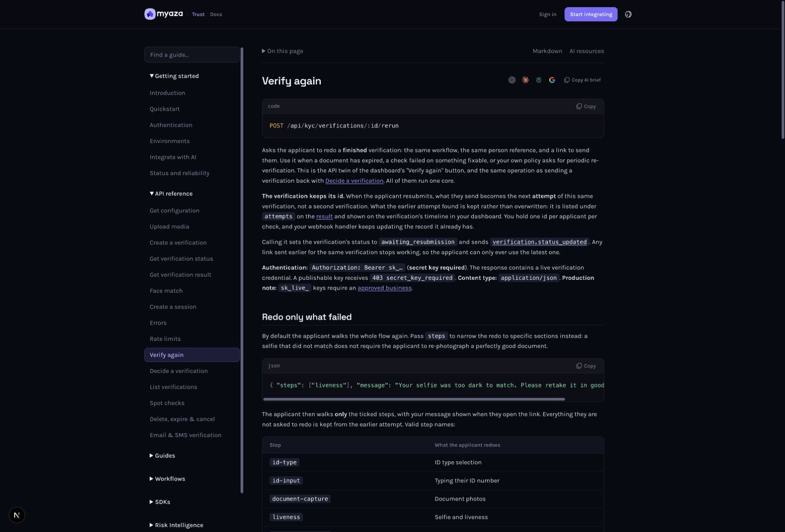785x532 pixels.
Task: Click the verification.status_updated code link
Action: 539,242
